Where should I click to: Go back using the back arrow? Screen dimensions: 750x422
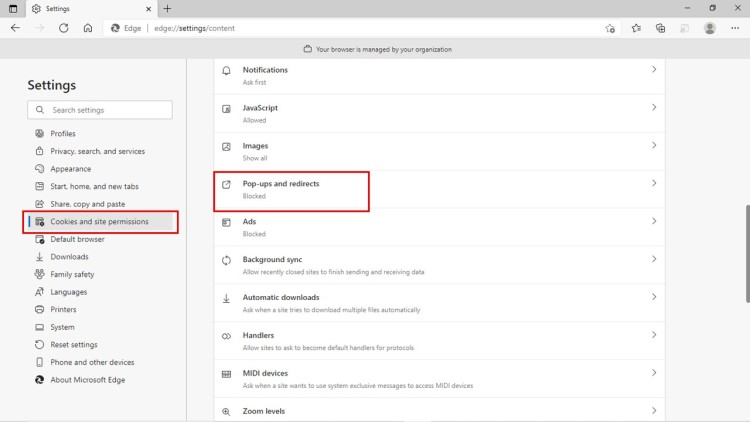pyautogui.click(x=15, y=28)
